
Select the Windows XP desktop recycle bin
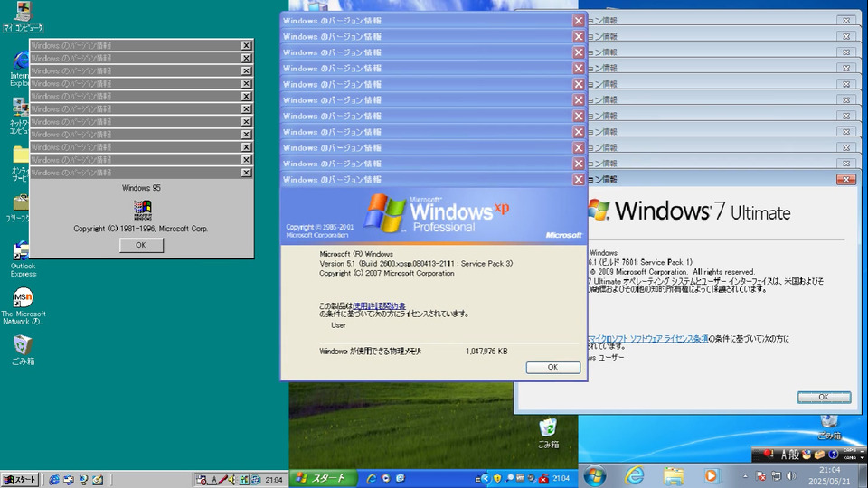(x=548, y=433)
